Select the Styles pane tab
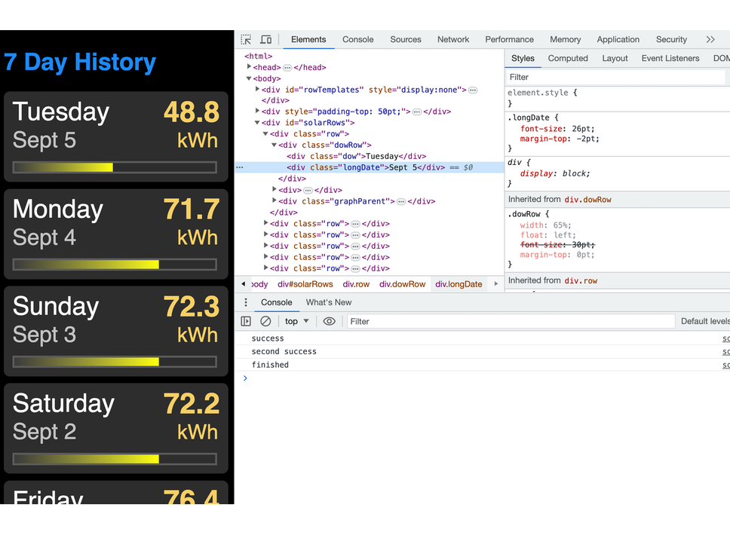Screen dimensions: 730x560 [x=523, y=59]
